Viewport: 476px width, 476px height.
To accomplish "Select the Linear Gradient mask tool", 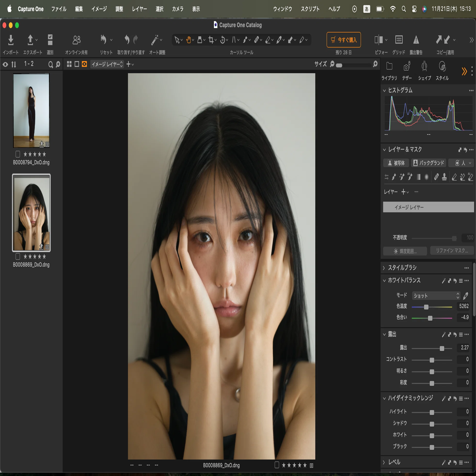I will pyautogui.click(x=418, y=177).
